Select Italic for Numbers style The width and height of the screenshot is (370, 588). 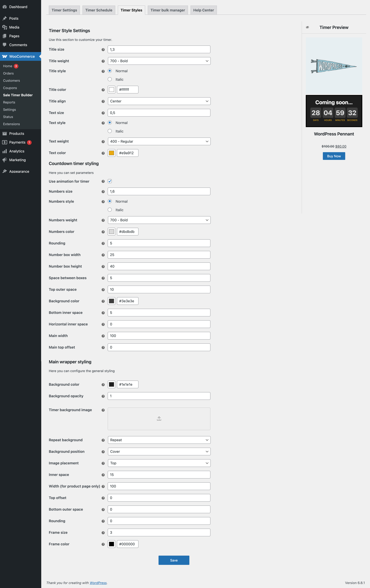(110, 210)
